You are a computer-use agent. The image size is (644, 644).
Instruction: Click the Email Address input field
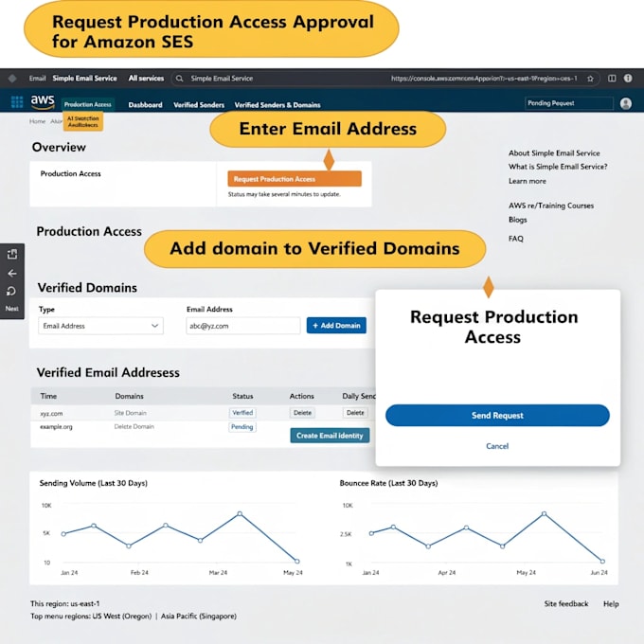pos(242,326)
